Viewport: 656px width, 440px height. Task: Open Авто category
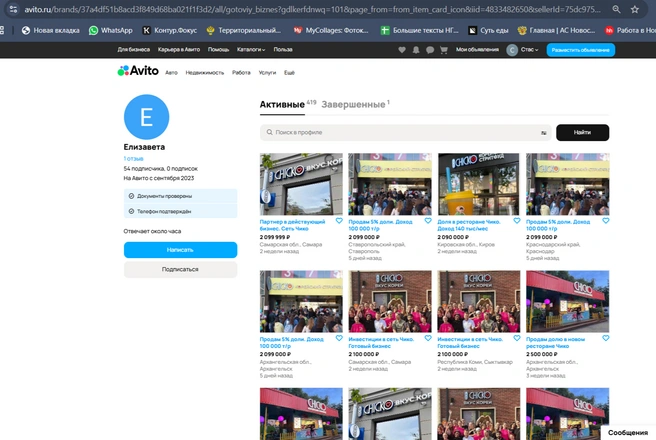tap(171, 73)
